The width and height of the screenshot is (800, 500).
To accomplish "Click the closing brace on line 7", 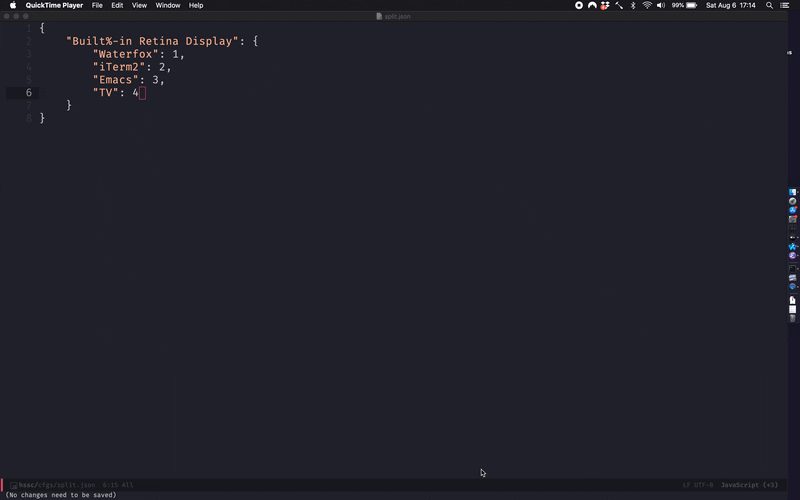I will coord(69,105).
